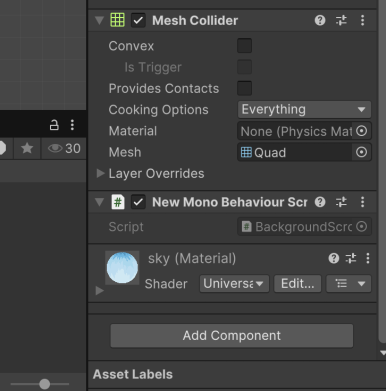Viewport: 386px width, 391px height.
Task: Open Mesh Collider presets icon
Action: click(x=341, y=20)
